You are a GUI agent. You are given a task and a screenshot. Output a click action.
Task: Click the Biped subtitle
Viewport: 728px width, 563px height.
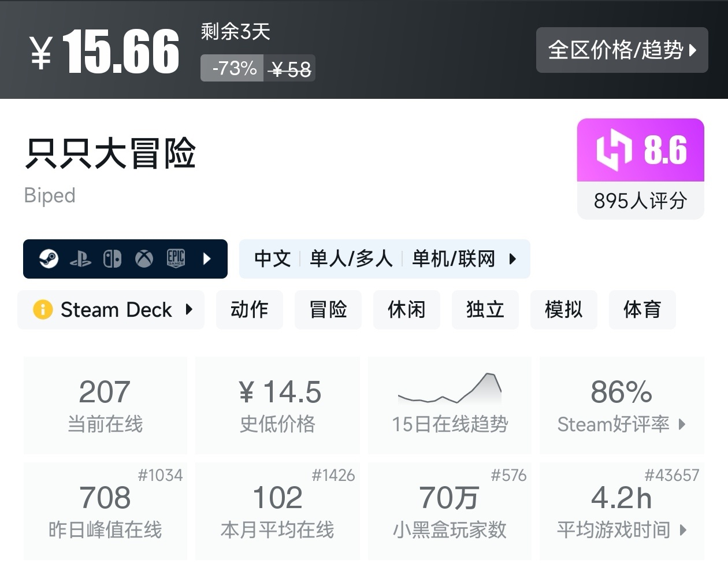point(50,195)
